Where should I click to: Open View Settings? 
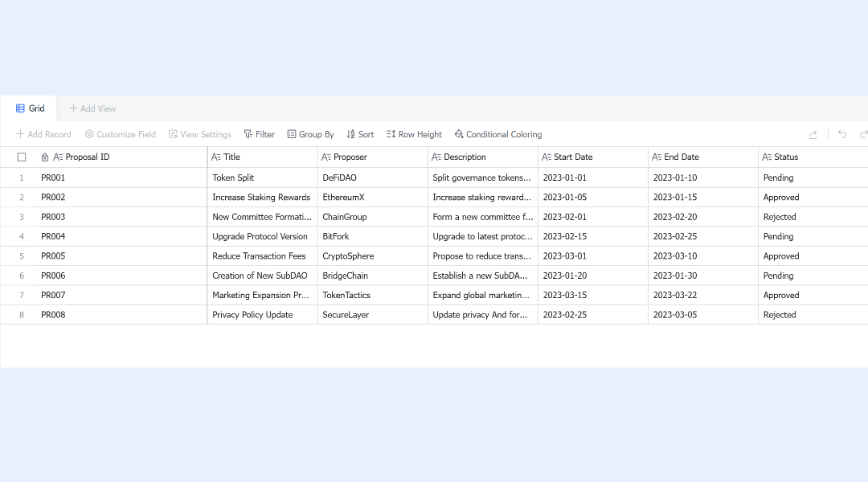click(x=200, y=134)
